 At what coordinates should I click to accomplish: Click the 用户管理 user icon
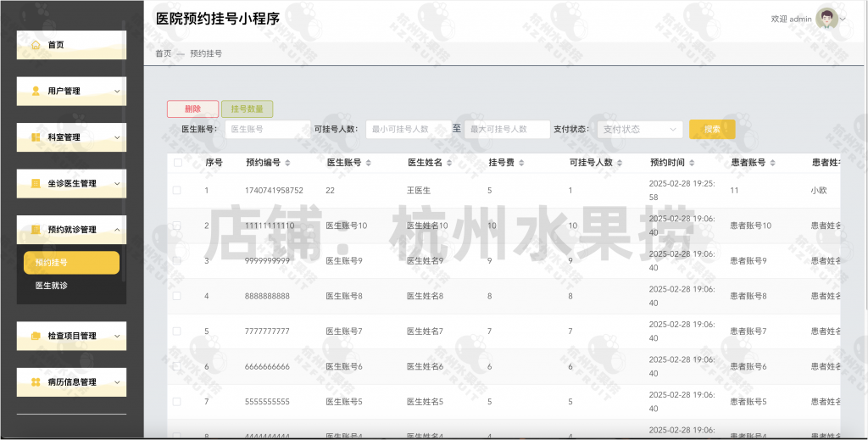coord(36,91)
